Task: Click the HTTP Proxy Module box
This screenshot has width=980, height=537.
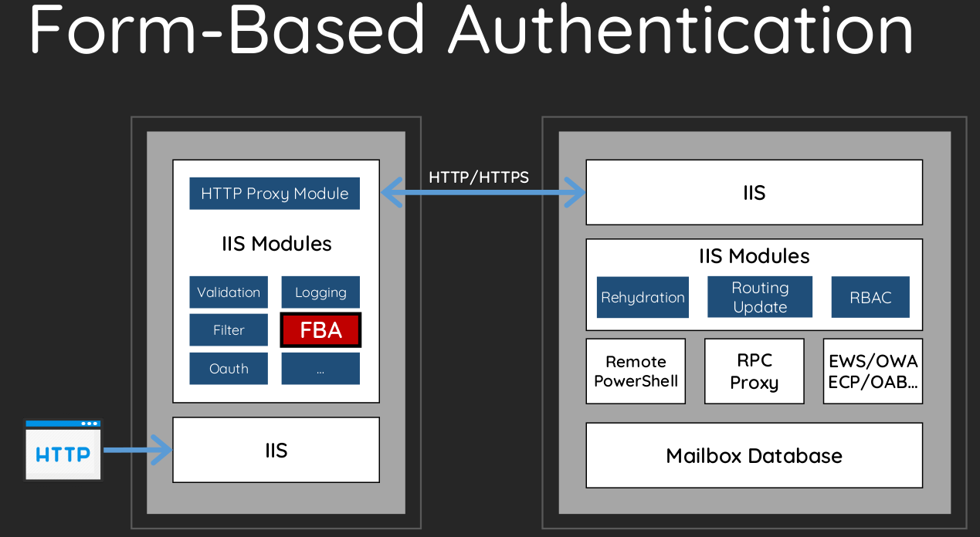Action: (x=275, y=194)
